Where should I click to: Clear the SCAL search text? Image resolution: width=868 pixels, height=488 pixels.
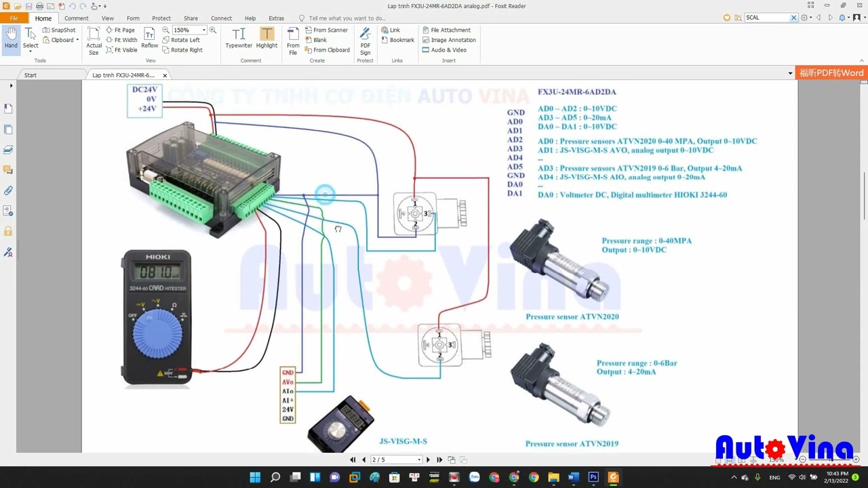coord(794,18)
